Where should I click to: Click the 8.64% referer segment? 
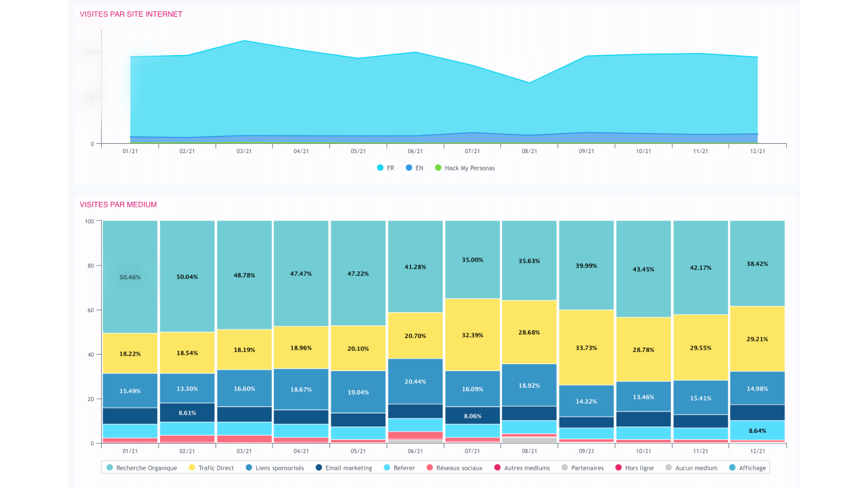[x=757, y=431]
